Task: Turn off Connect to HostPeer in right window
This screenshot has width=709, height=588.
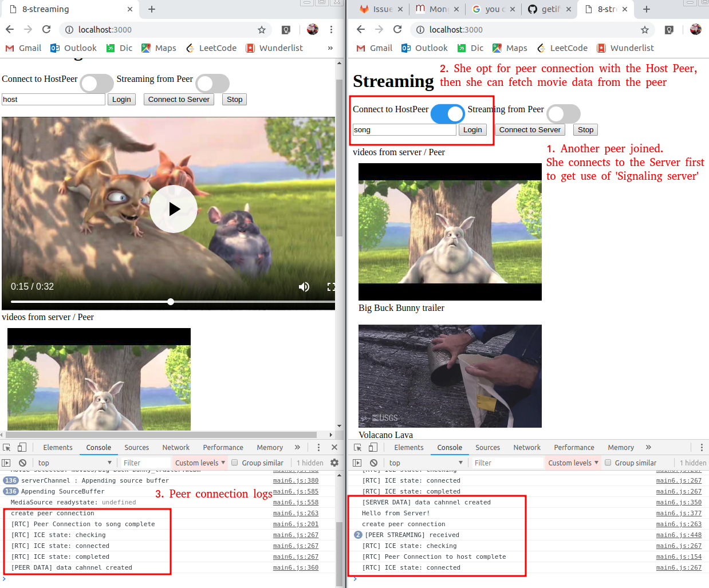Action: [x=447, y=114]
